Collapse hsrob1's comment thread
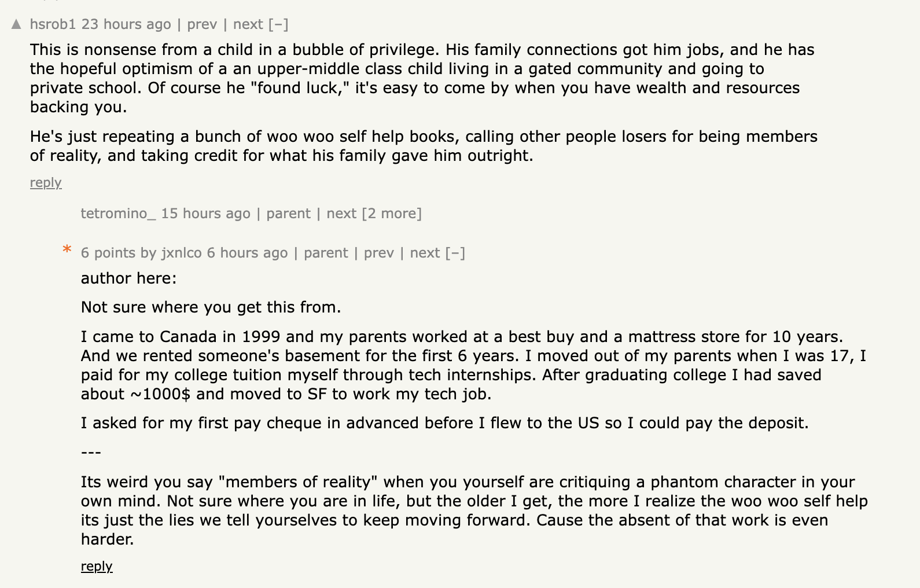Screen dimensions: 920x588 [x=278, y=24]
